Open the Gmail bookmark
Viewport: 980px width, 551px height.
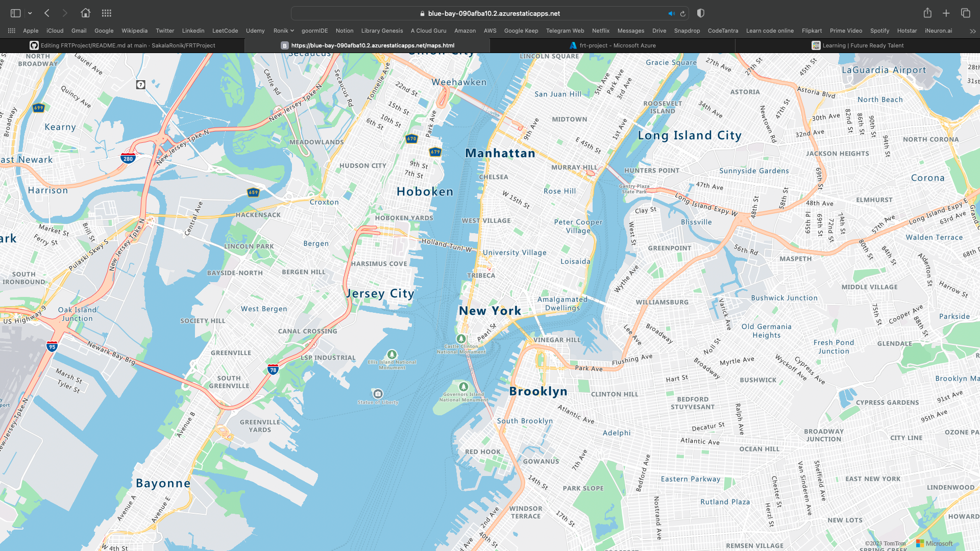(x=79, y=31)
